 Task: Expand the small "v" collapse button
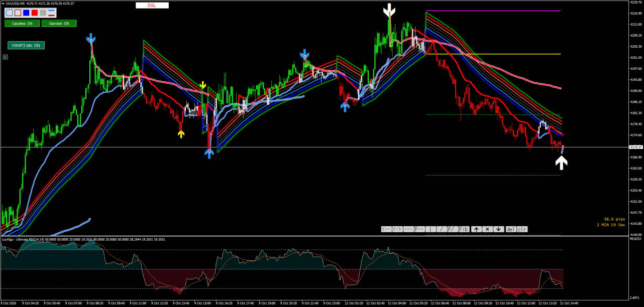pos(5,57)
